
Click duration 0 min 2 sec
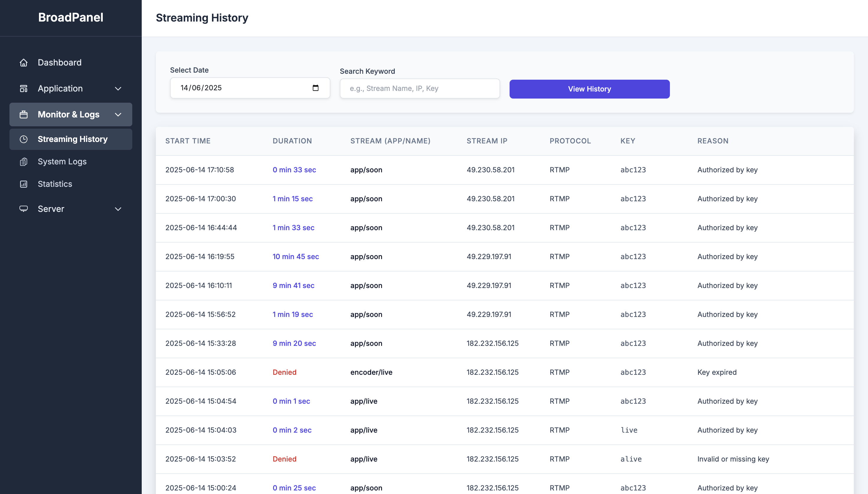click(x=292, y=430)
